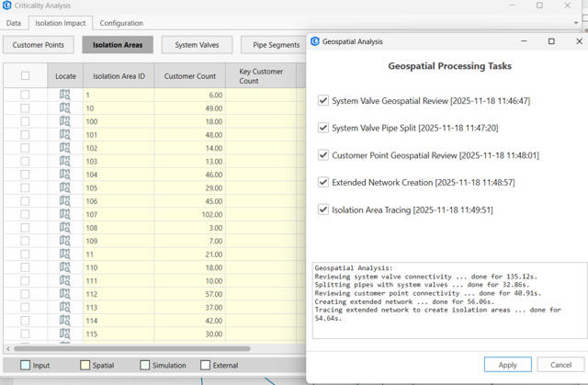Select the row checkbox for area 104
Image resolution: width=588 pixels, height=385 pixels.
(25, 175)
